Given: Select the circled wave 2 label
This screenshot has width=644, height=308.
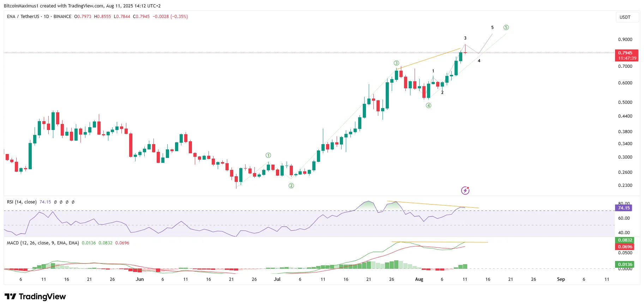Looking at the screenshot, I should 291,186.
